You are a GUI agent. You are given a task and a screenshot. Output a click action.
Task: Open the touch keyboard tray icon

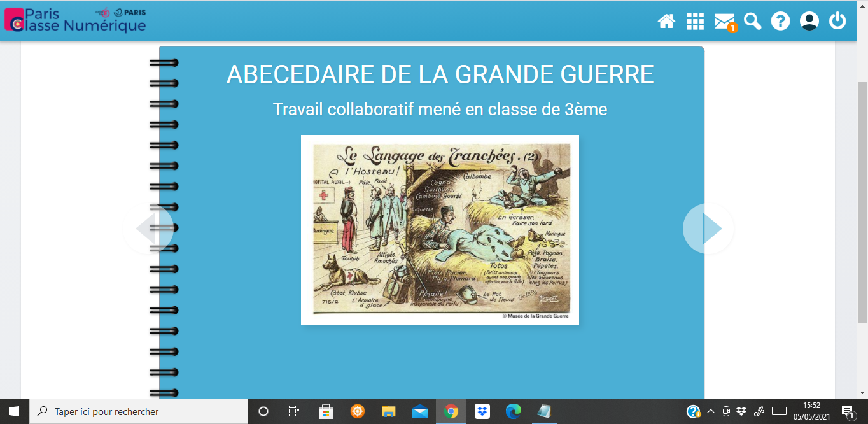[x=779, y=411]
